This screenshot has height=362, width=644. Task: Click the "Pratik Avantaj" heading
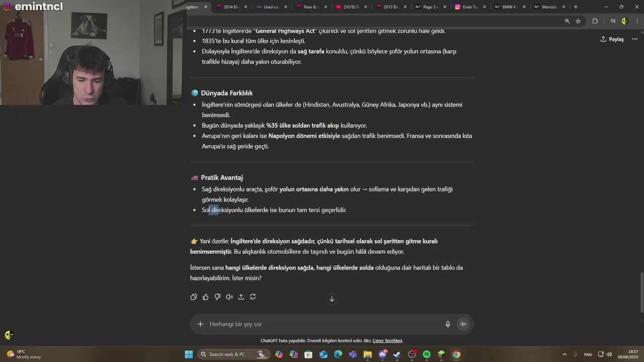(222, 177)
